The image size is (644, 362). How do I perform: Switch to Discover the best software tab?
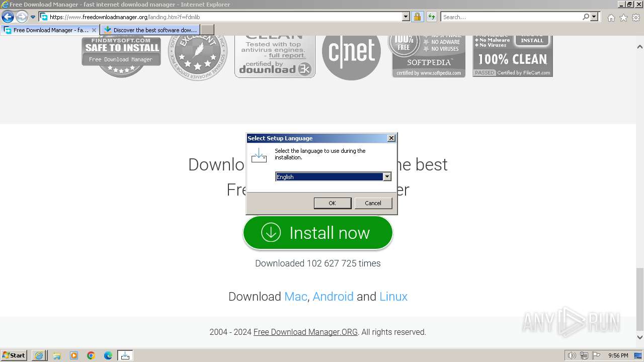click(150, 30)
